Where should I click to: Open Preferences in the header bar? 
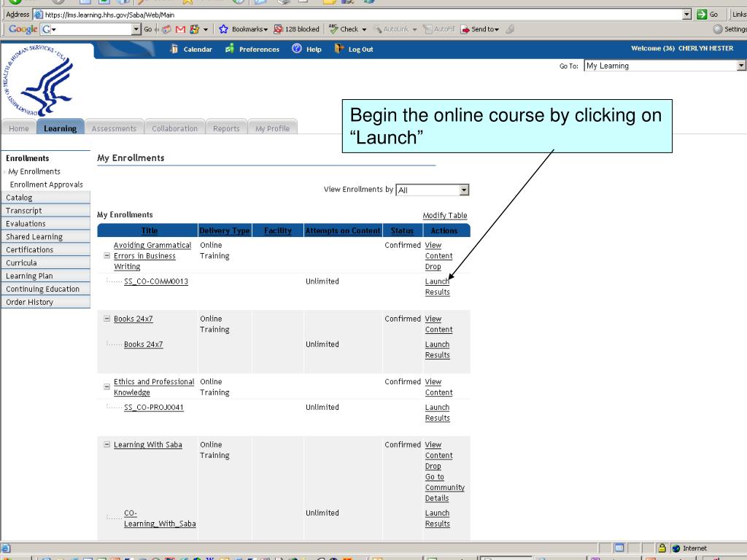coord(252,50)
